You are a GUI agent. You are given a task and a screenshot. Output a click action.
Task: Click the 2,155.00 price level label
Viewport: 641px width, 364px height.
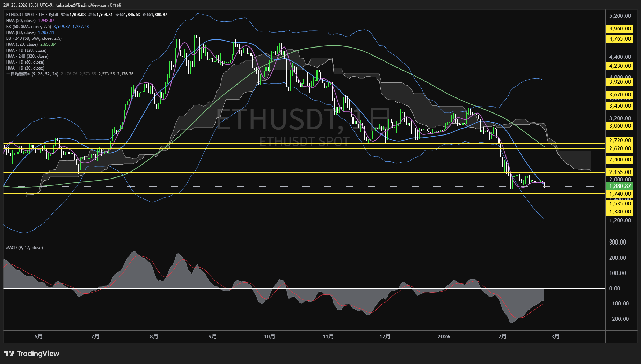click(620, 172)
